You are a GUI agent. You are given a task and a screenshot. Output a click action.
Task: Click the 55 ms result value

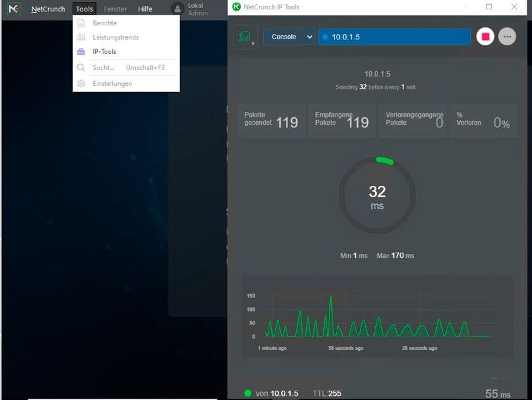[x=498, y=393]
